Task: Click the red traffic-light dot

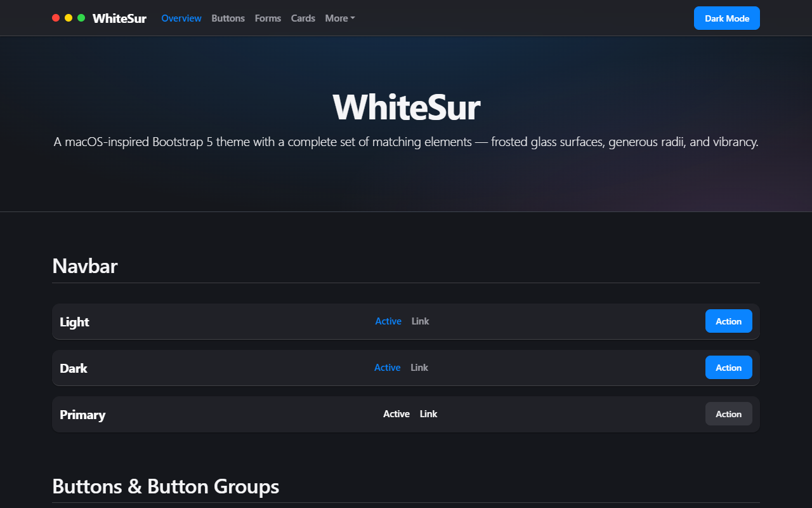Action: click(56, 18)
